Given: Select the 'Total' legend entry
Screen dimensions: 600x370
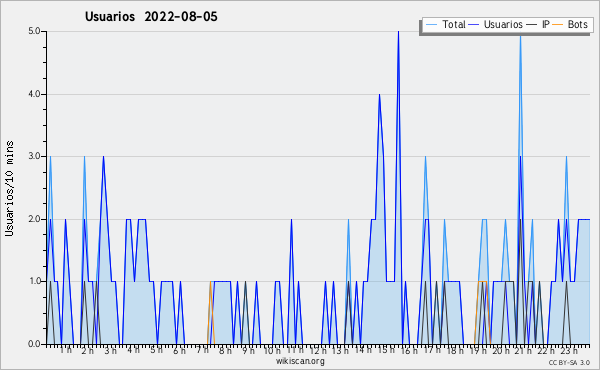Looking at the screenshot, I should (x=454, y=24).
